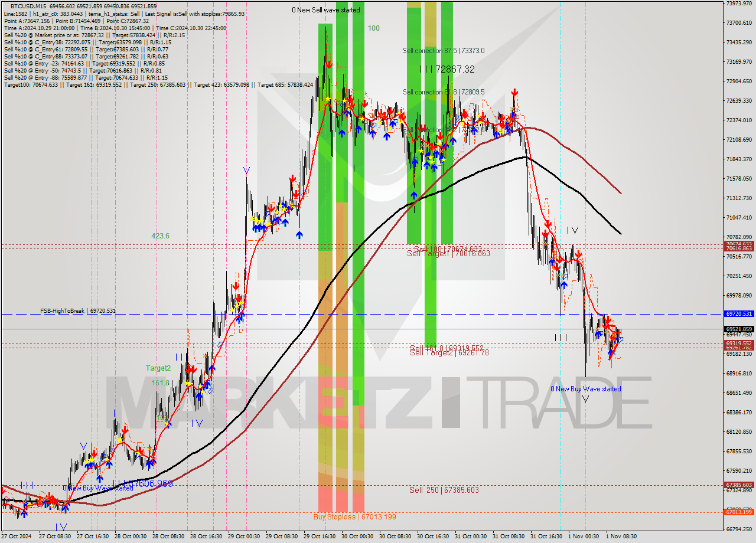The height and width of the screenshot is (543, 756).
Task: Click the green 'Target2' label
Action: pyautogui.click(x=158, y=368)
